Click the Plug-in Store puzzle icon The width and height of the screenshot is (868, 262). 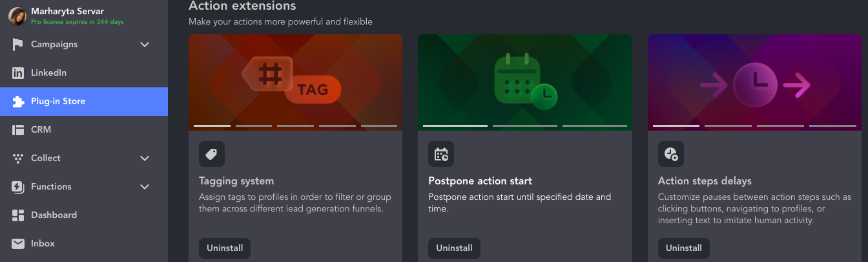pos(18,102)
